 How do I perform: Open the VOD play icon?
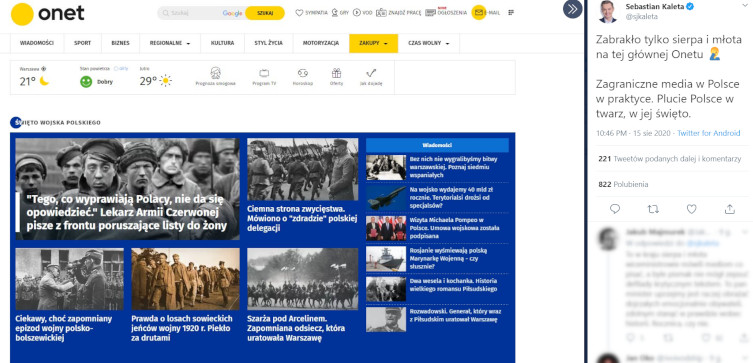[357, 13]
